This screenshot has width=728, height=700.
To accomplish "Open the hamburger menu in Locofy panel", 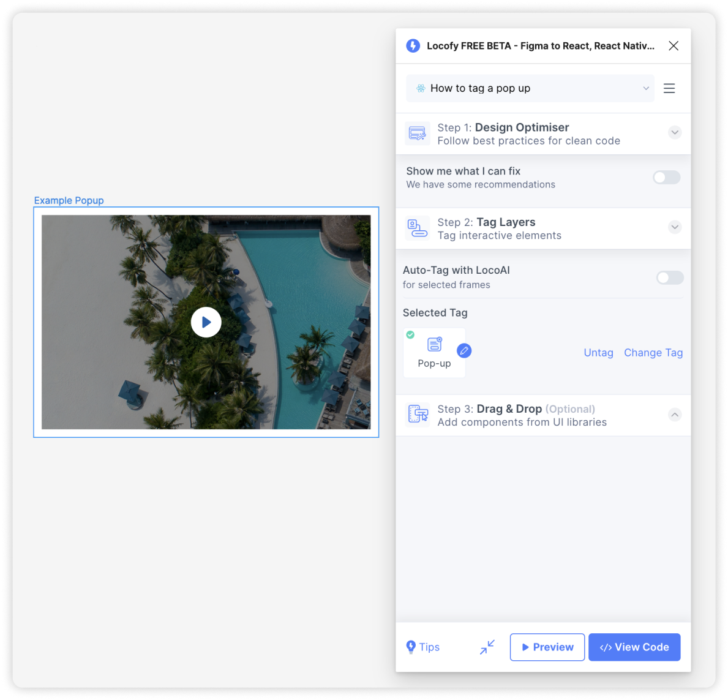I will [x=669, y=88].
